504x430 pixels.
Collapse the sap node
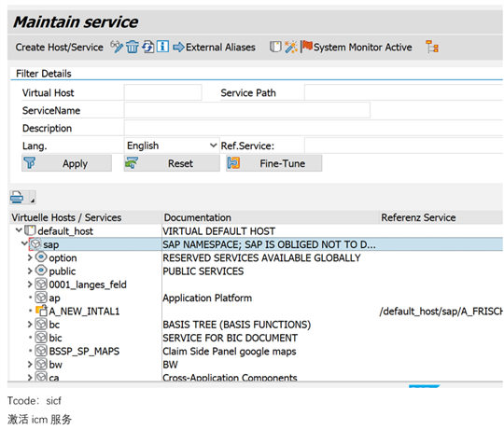tap(24, 243)
